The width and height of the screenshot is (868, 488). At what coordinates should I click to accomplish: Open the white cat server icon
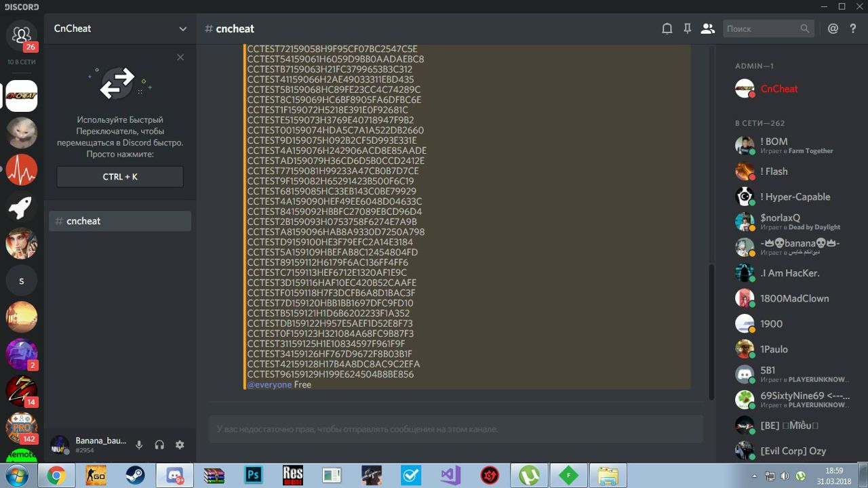[21, 133]
